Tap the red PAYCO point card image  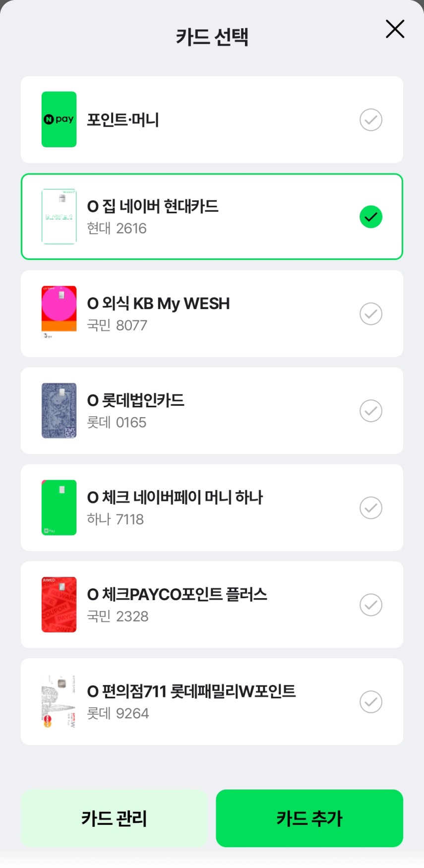click(59, 604)
